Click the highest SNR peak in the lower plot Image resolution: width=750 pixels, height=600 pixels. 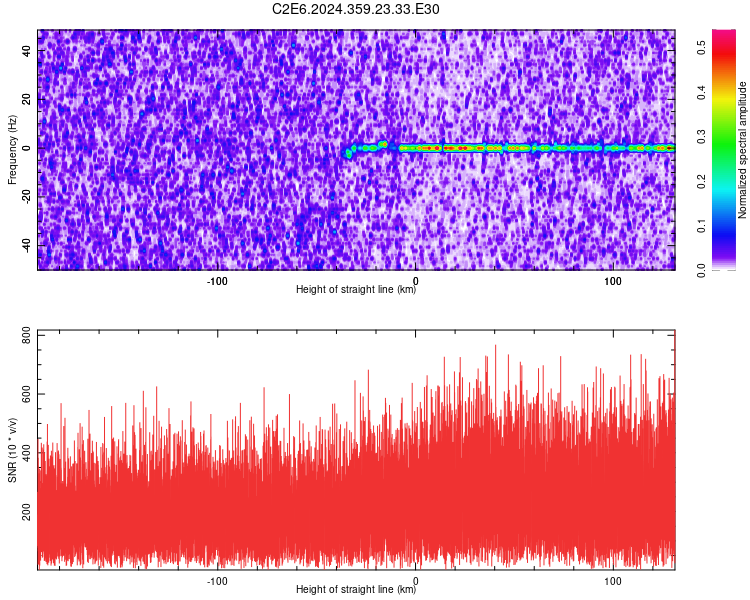[x=495, y=346]
